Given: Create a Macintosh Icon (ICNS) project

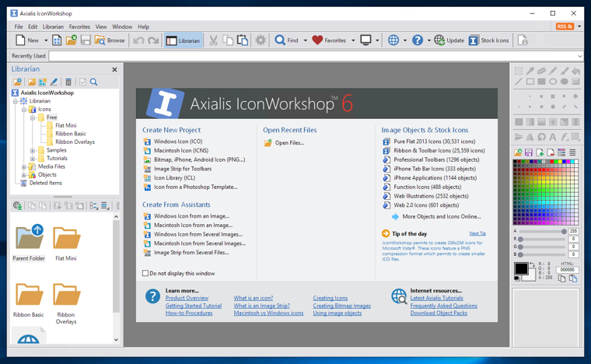Looking at the screenshot, I should pos(181,151).
